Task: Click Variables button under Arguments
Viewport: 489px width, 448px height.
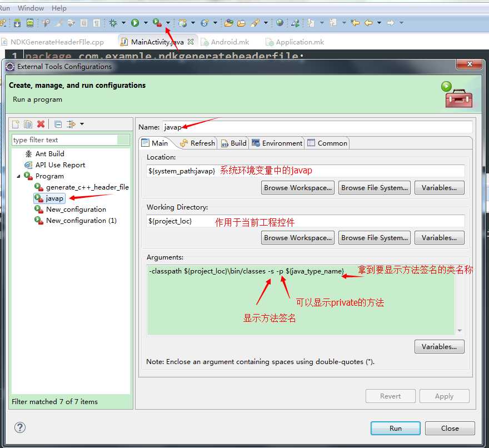Action: (439, 347)
